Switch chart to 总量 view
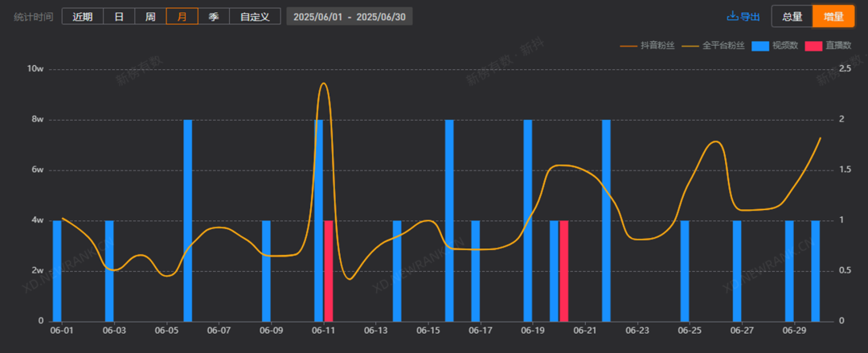Image resolution: width=868 pixels, height=353 pixels. 792,16
